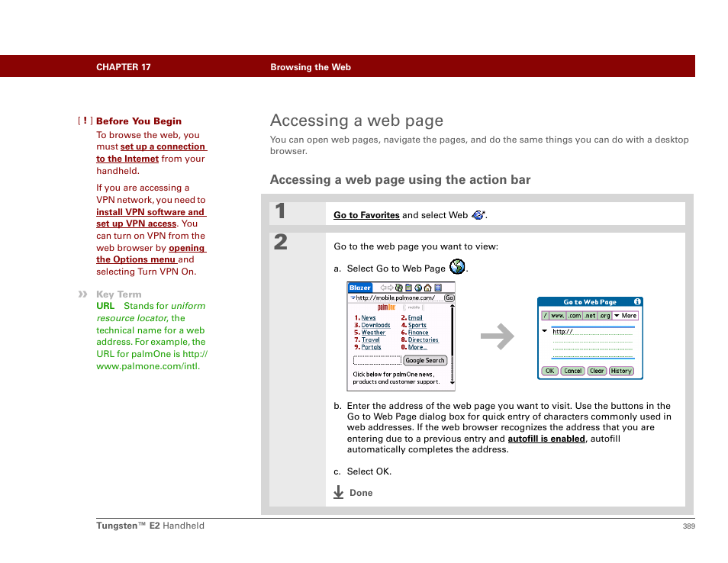Click page number 389
The height and width of the screenshot is (563, 728).
click(x=688, y=526)
